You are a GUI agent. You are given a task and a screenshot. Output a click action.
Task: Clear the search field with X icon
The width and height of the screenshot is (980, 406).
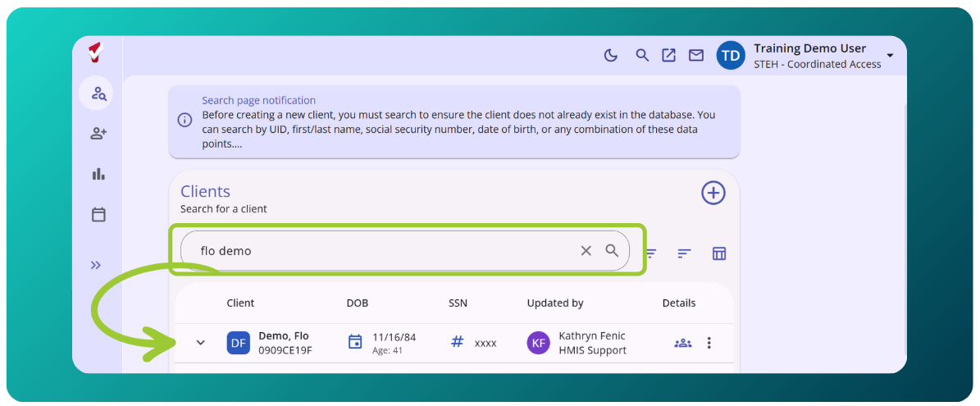pos(586,250)
